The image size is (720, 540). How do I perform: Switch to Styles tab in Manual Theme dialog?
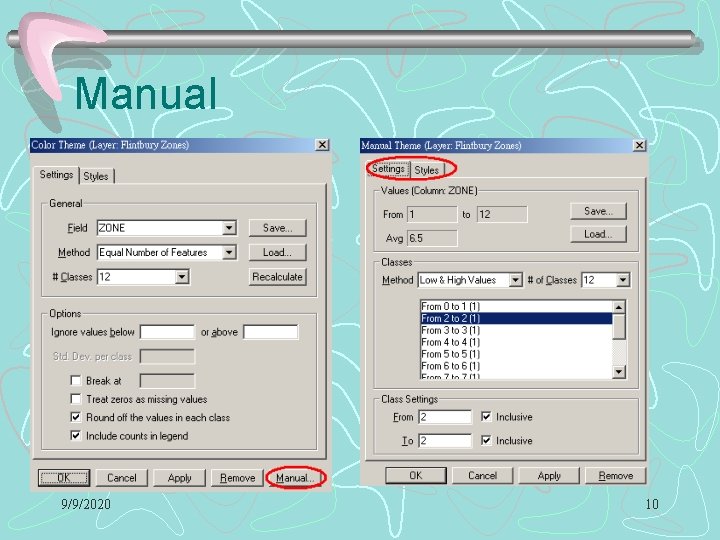[x=427, y=170]
